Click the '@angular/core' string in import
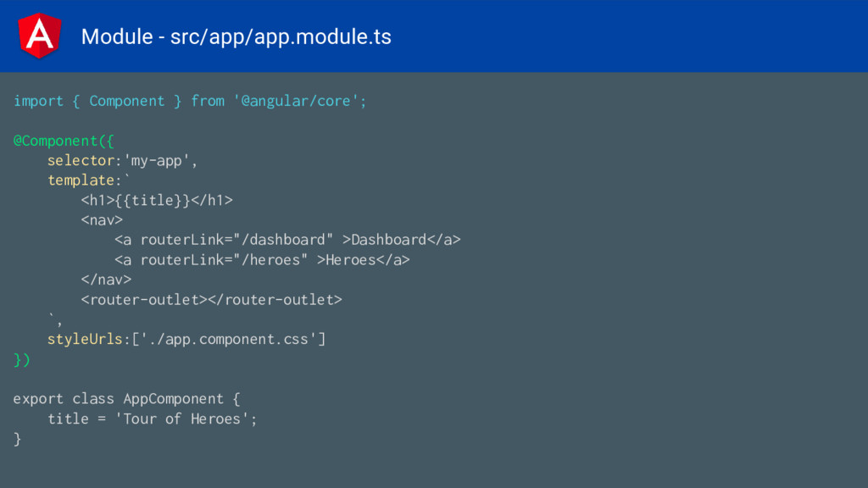The image size is (868, 488). (x=296, y=102)
